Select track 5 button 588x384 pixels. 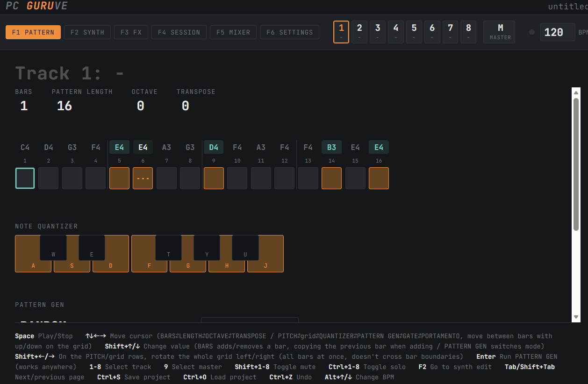[414, 32]
